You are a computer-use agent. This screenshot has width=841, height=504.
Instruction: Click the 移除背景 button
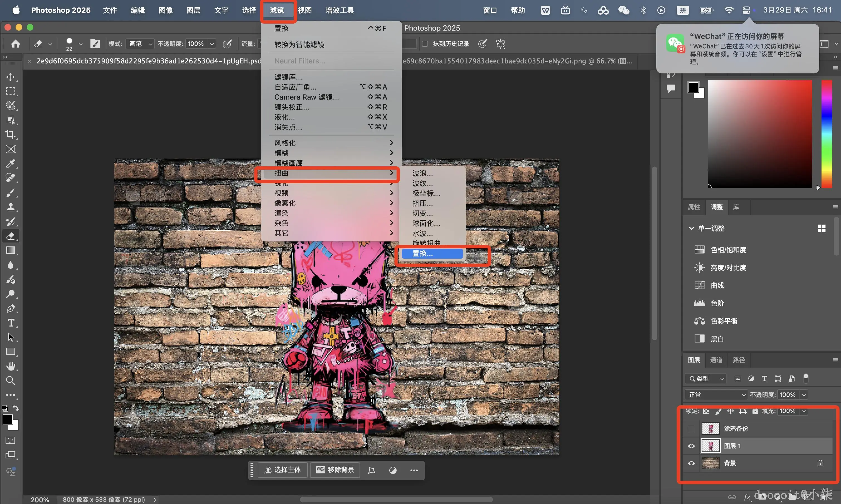(335, 470)
